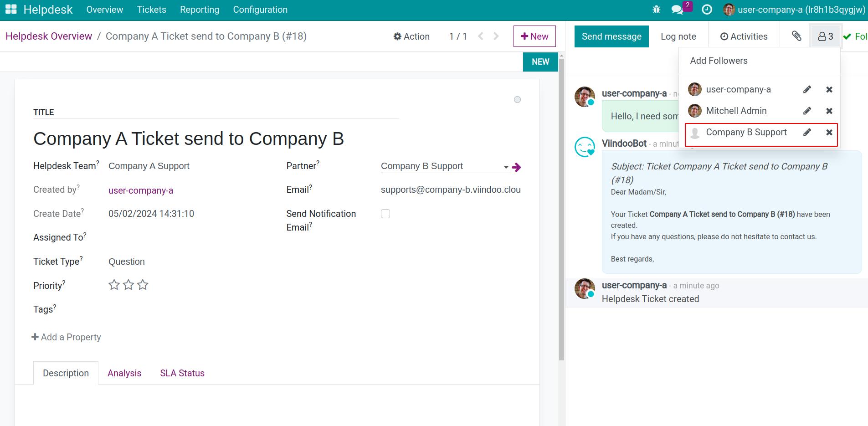The height and width of the screenshot is (426, 868).
Task: Click Add a Property
Action: pyautogui.click(x=66, y=337)
